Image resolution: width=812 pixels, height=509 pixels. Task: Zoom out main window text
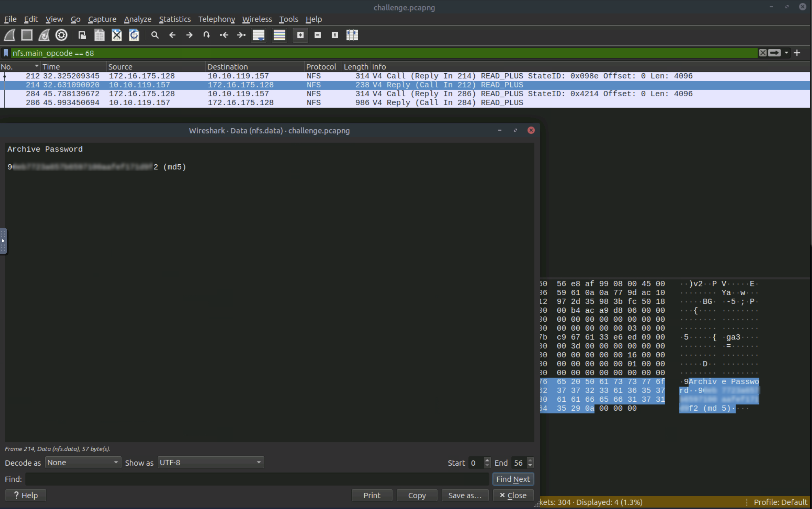click(318, 35)
